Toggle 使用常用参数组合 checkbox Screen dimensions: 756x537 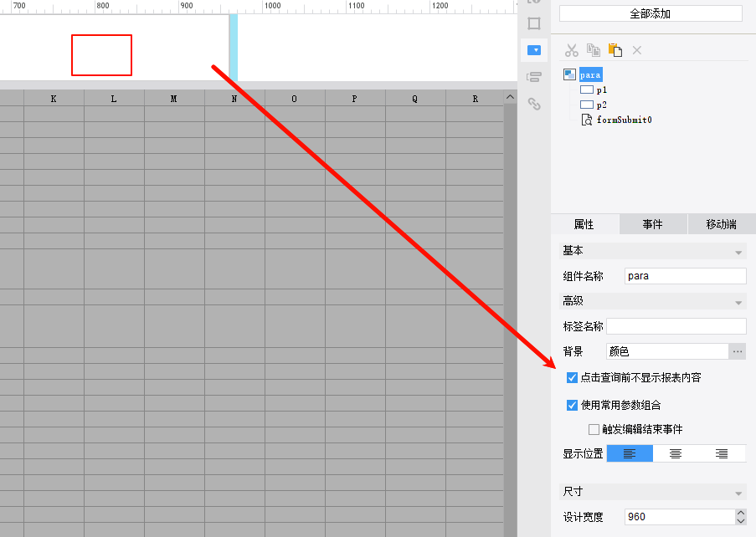pos(572,405)
